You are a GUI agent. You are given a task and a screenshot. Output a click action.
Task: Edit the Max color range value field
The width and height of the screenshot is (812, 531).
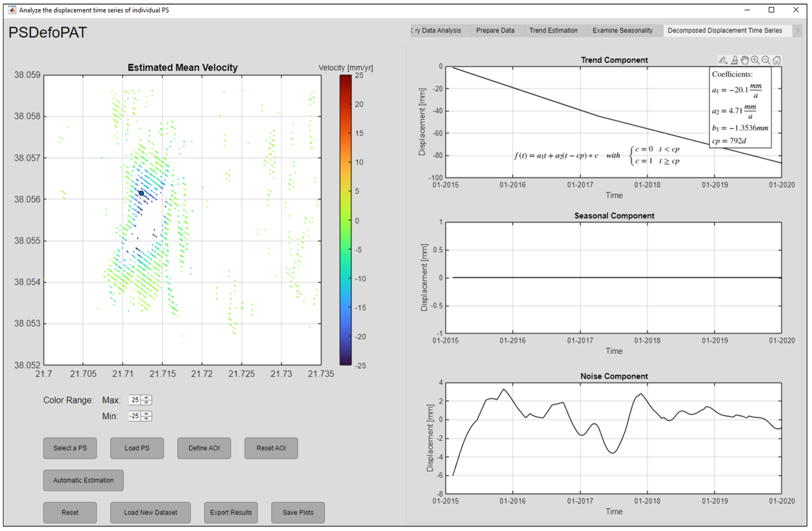point(135,399)
